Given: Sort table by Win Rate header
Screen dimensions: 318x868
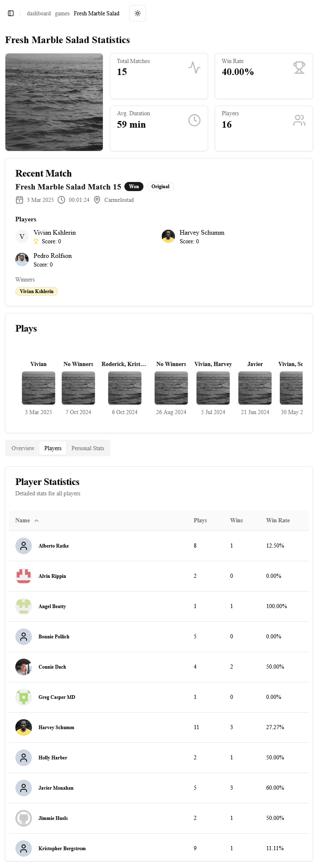Looking at the screenshot, I should 278,520.
